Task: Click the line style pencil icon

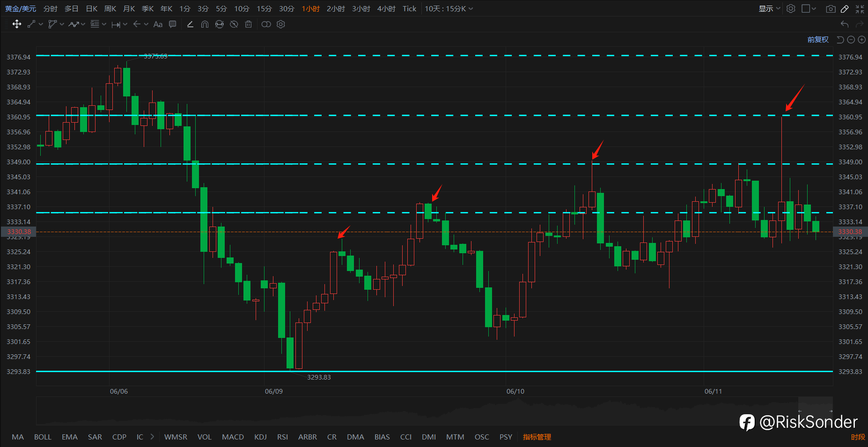Action: point(190,24)
